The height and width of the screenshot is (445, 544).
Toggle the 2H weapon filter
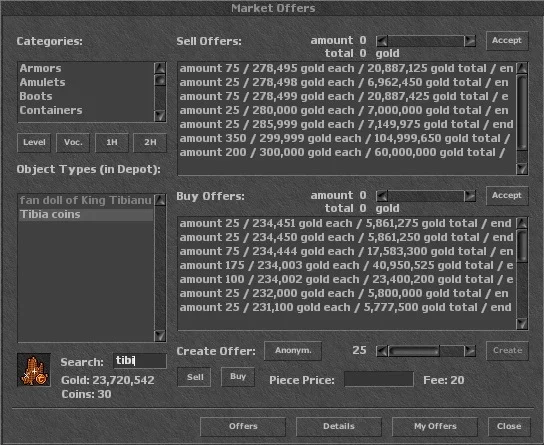point(150,143)
